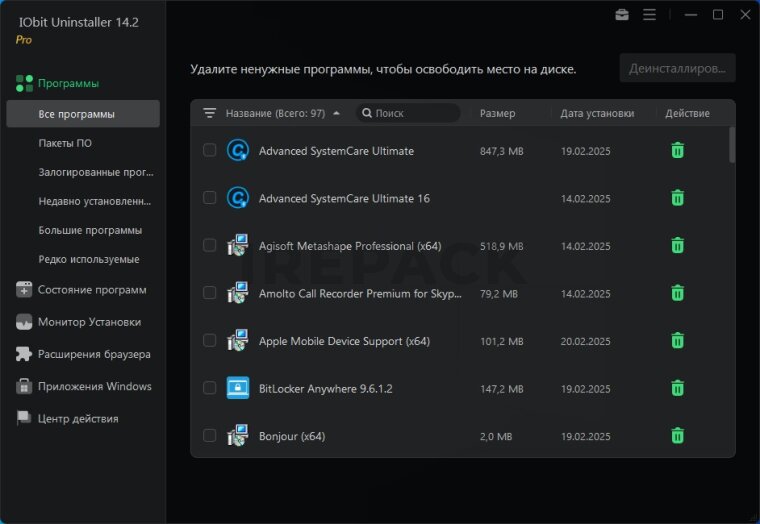Open Центр действия in the sidebar

[78, 418]
